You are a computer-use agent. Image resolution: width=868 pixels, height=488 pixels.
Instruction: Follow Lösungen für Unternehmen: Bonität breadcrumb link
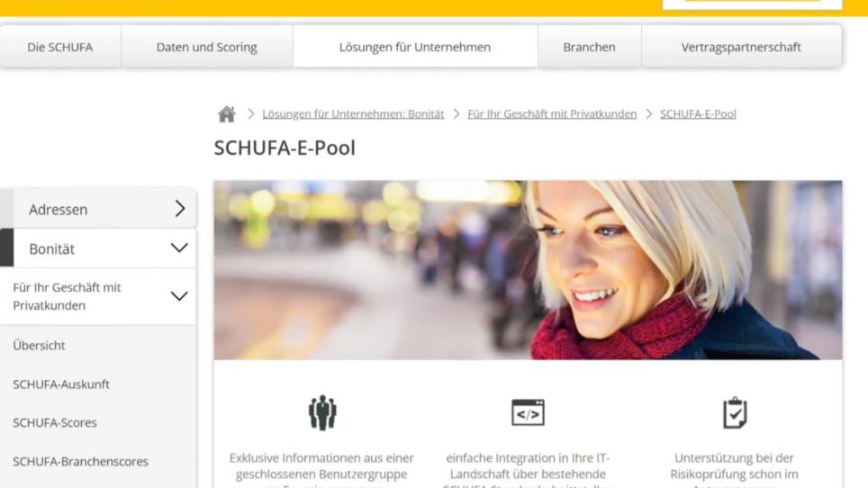point(353,114)
